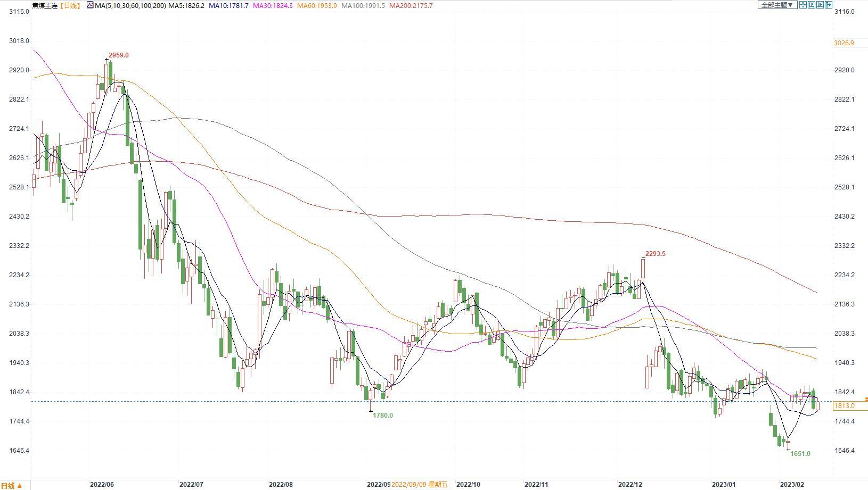Click the 焦煤主连 contract name
This screenshot has height=490, width=868.
pos(44,6)
